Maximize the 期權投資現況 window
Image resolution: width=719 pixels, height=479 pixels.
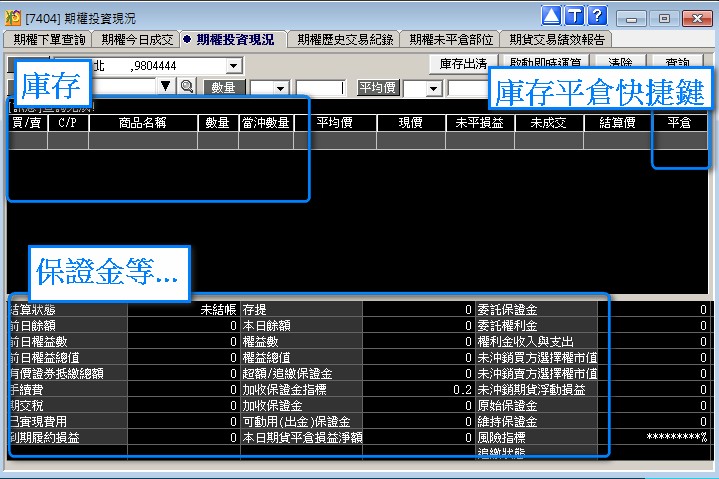click(x=664, y=19)
